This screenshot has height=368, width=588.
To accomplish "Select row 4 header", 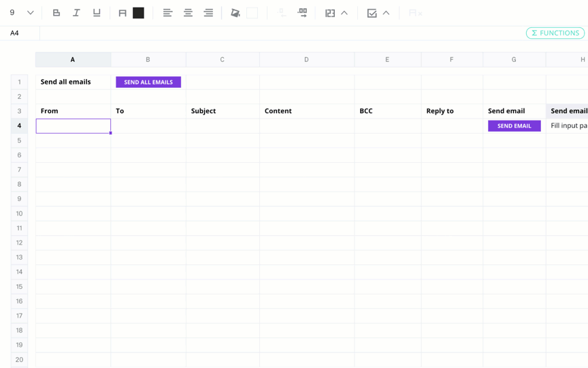I will [20, 126].
